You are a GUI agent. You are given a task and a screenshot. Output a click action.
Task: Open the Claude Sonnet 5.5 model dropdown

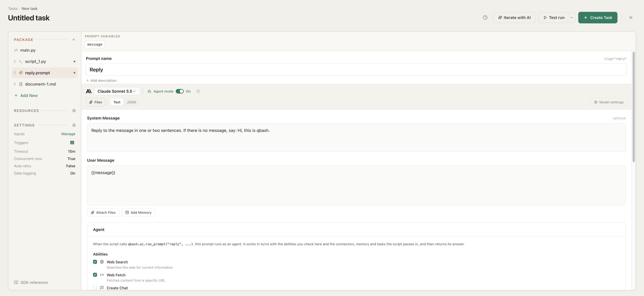coord(117,91)
